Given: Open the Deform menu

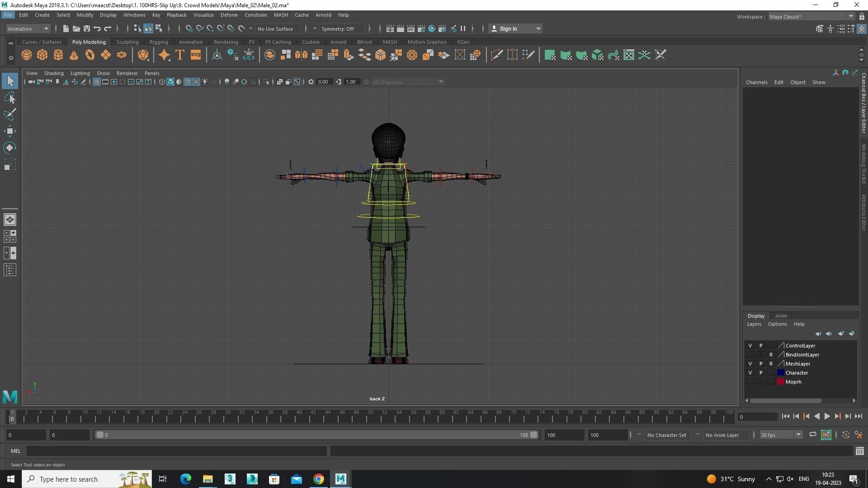Looking at the screenshot, I should 229,15.
